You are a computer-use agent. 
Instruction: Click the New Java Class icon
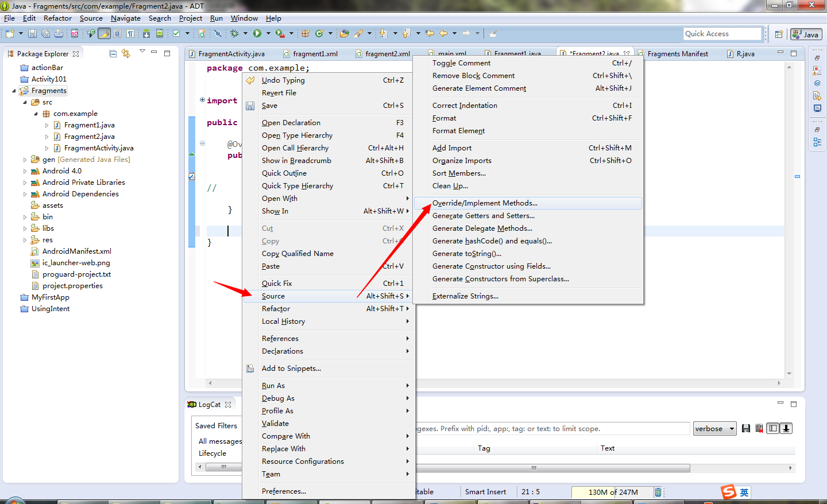pos(319,34)
